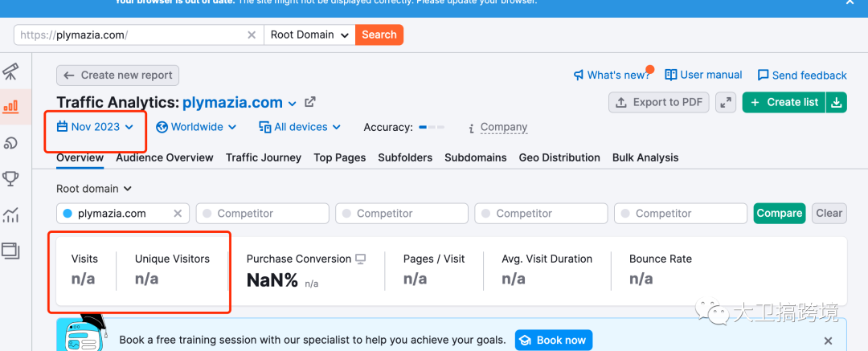Screen dimensions: 868x351
Task: Click the Bounce Rate metric
Action: coord(661,270)
